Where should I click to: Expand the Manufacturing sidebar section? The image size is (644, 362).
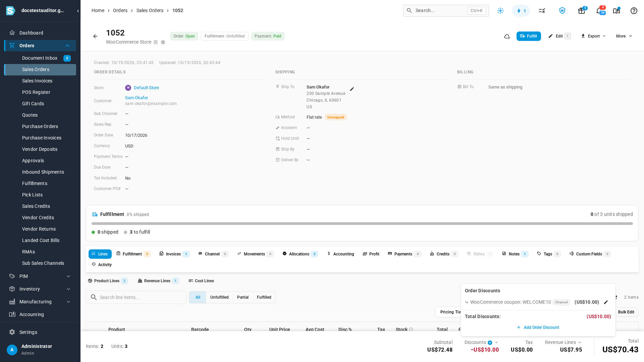(x=68, y=302)
